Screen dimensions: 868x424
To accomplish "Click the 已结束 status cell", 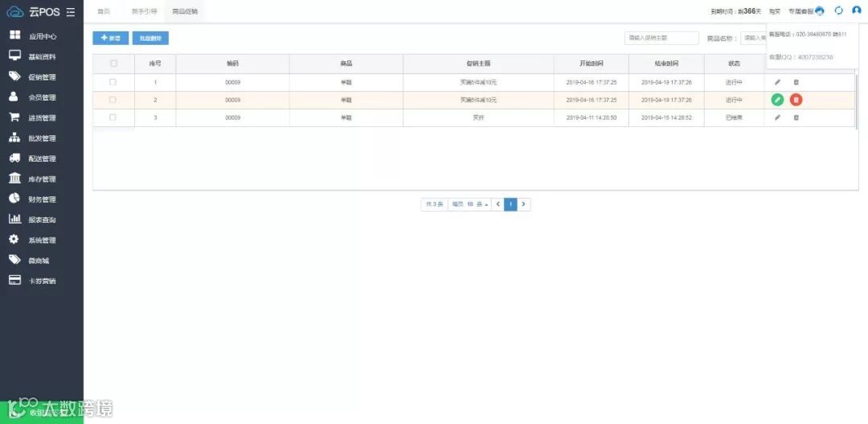I will pyautogui.click(x=734, y=117).
